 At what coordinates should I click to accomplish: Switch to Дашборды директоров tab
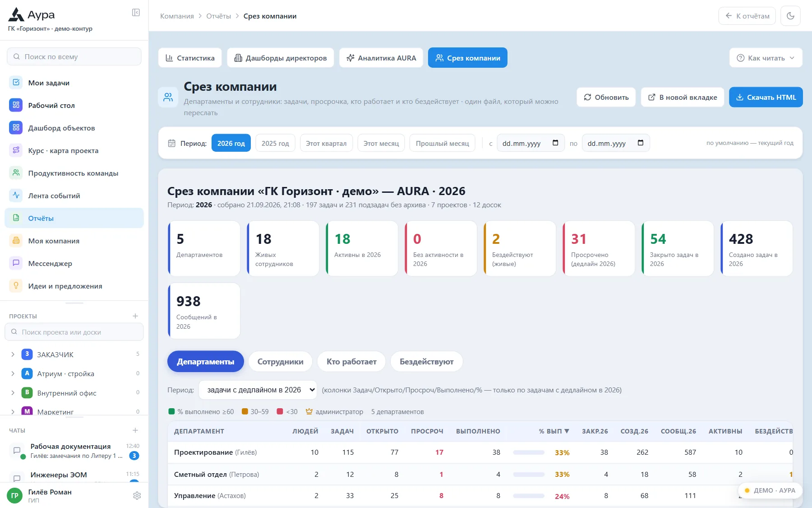(x=280, y=58)
